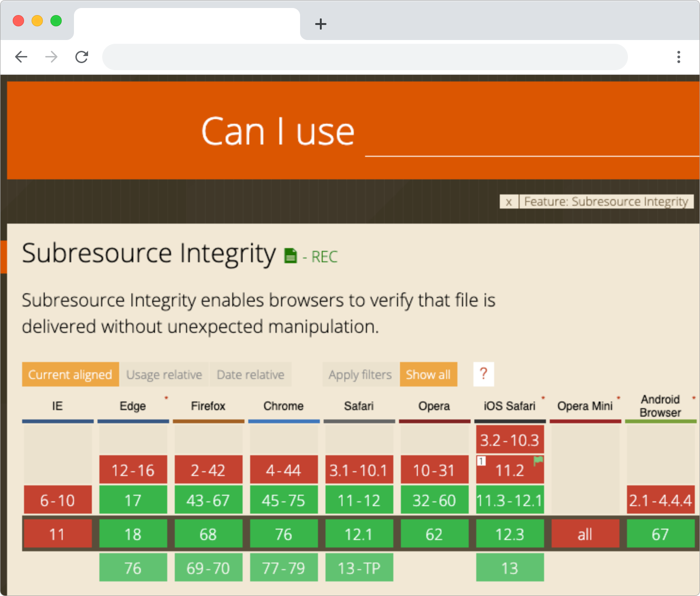The image size is (700, 596).
Task: Select the Safari 3.1-10.1 cell
Action: pyautogui.click(x=359, y=470)
